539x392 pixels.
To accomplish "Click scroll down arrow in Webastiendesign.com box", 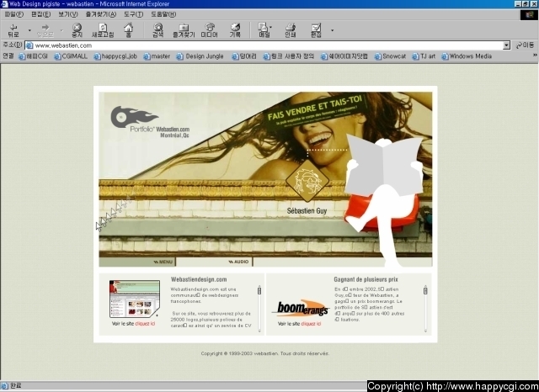I will [259, 331].
